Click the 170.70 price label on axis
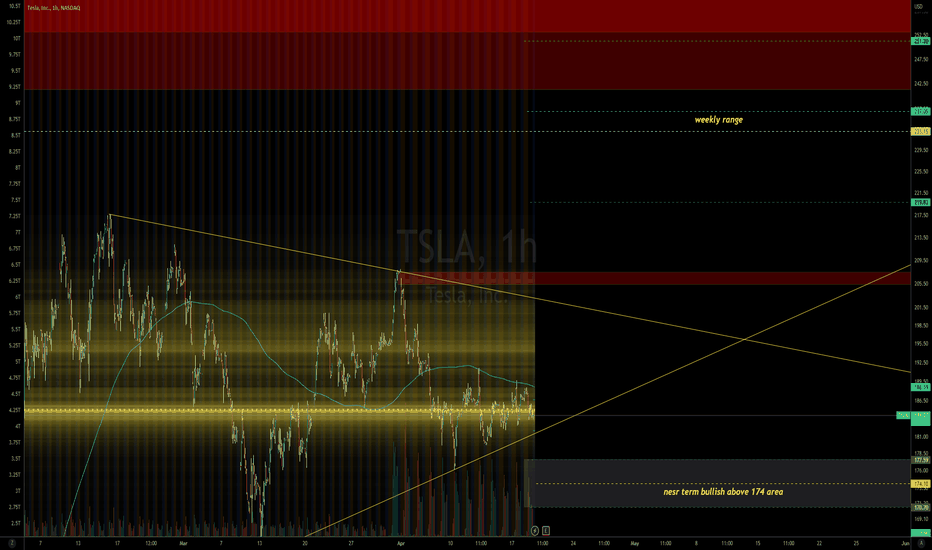 [921, 508]
